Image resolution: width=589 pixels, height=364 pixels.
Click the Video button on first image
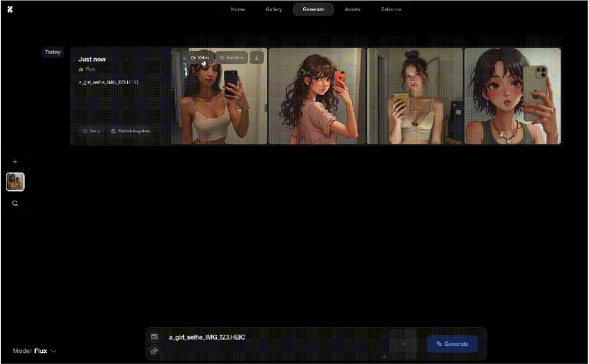[x=200, y=58]
